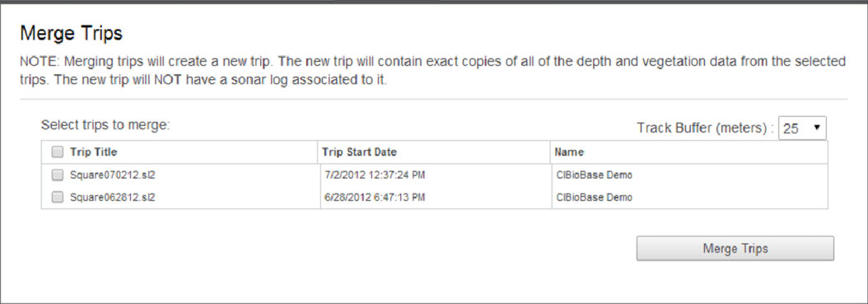This screenshot has width=868, height=304.
Task: Click the Select trips to merge label
Action: (105, 125)
